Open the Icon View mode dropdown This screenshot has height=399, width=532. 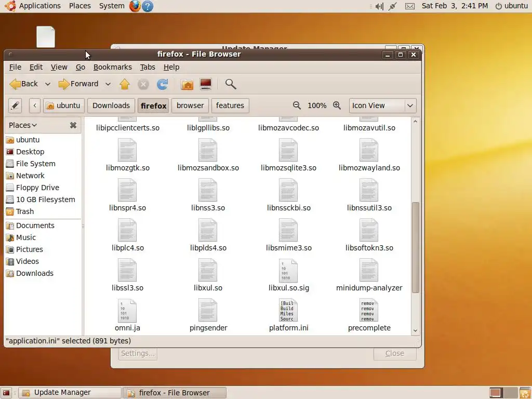pos(383,105)
